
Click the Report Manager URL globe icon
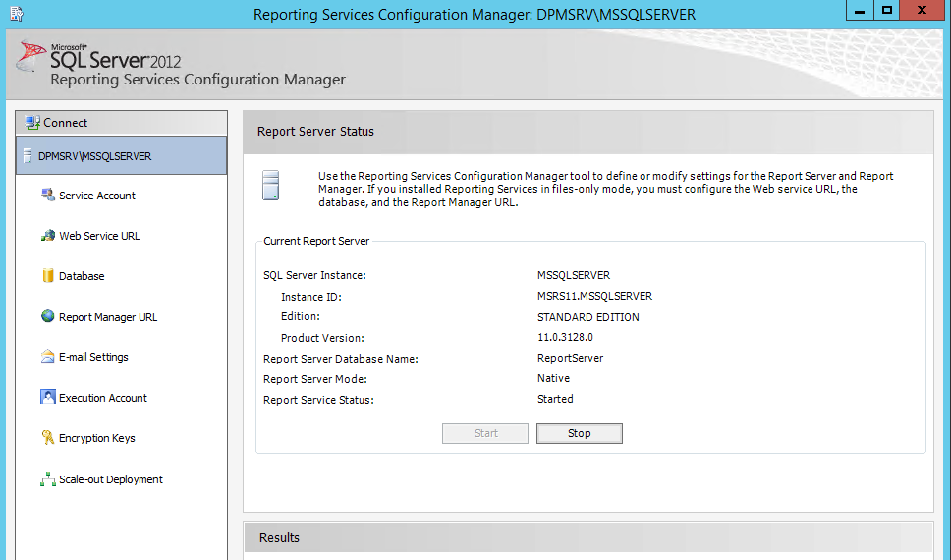tap(48, 316)
